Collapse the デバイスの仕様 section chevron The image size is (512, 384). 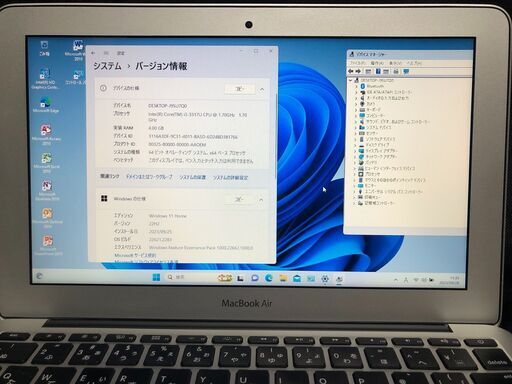click(x=262, y=89)
